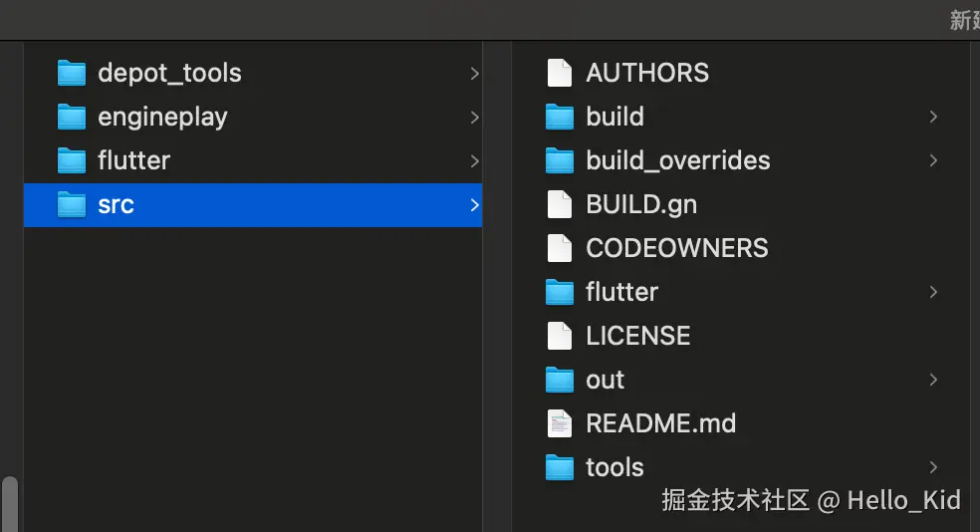This screenshot has height=532, width=980.
Task: Select the README.md file name
Action: click(x=660, y=423)
